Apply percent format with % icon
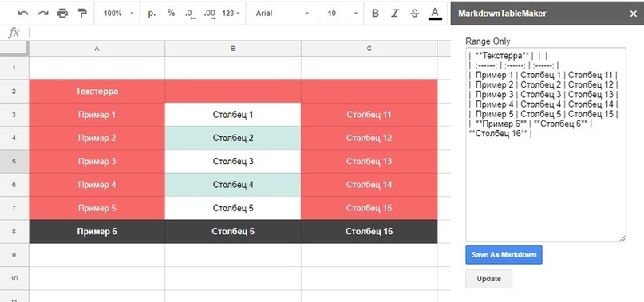 (x=171, y=13)
